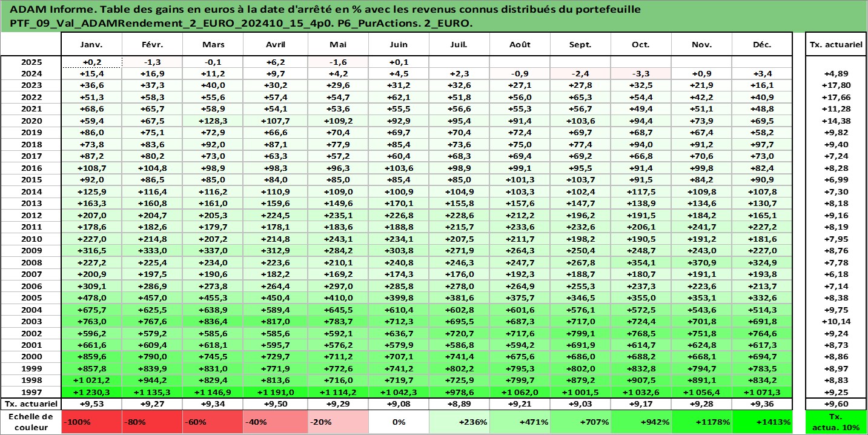
Task: Click the 'Echelle de couleur' row label
Action: 31,422
